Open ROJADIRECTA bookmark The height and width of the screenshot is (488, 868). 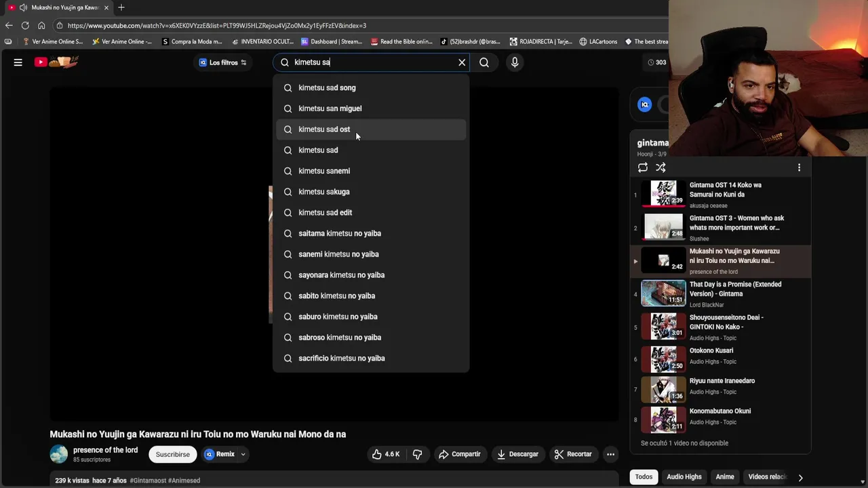[540, 41]
